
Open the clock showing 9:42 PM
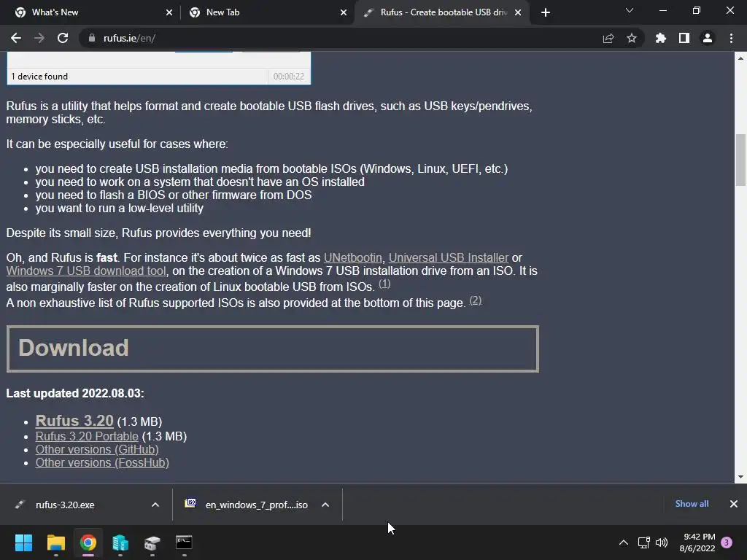pos(697,542)
